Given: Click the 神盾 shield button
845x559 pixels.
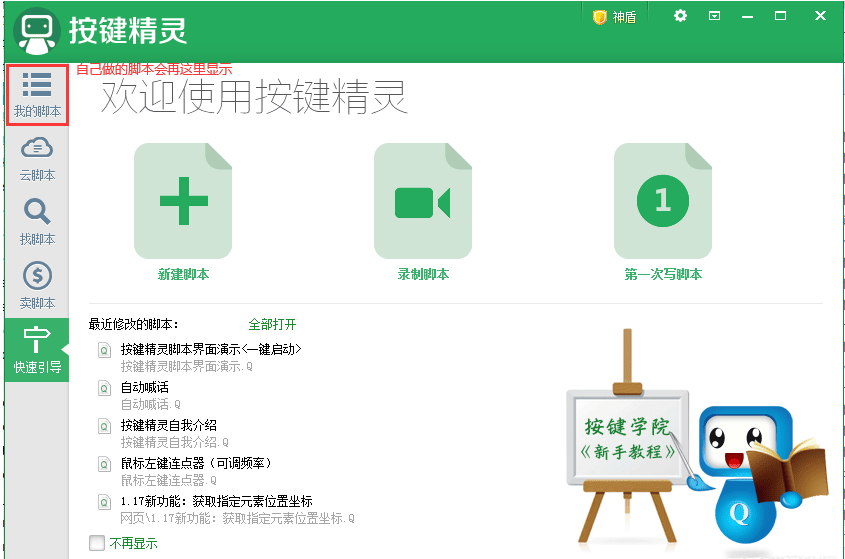Looking at the screenshot, I should (614, 17).
